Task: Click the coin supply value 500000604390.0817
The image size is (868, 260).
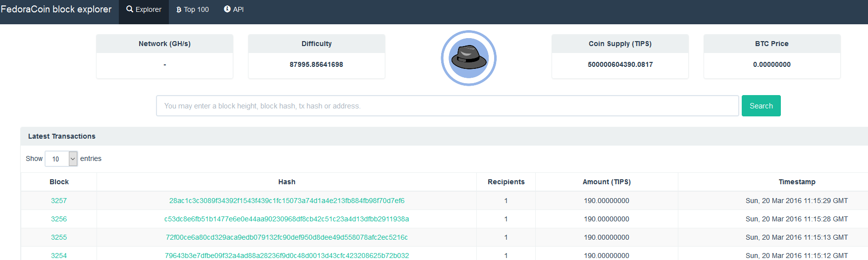Action: coord(620,64)
